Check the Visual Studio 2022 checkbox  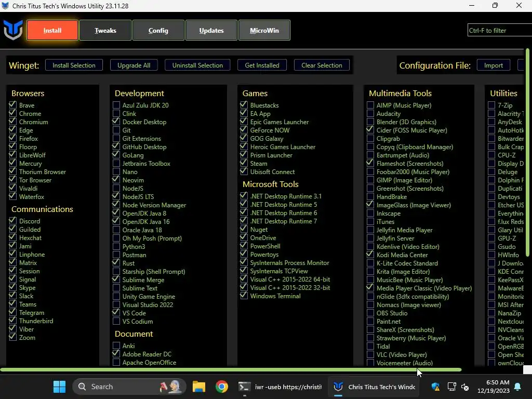pyautogui.click(x=116, y=304)
